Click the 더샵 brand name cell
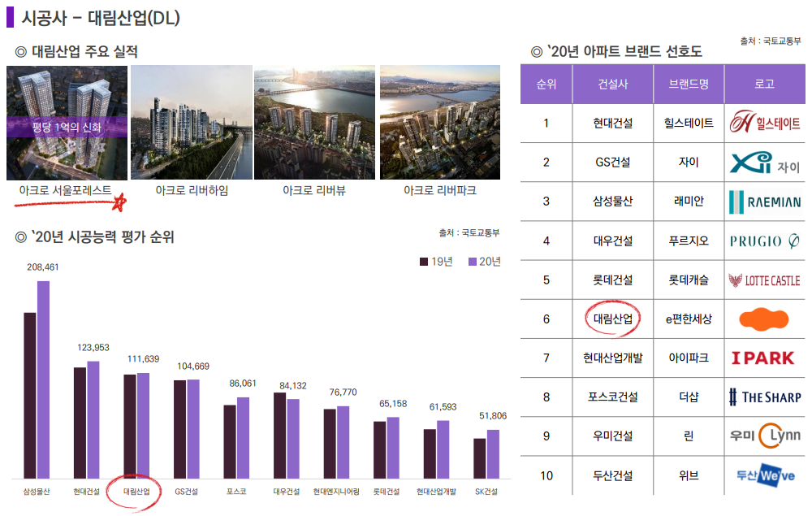The height and width of the screenshot is (516, 812). (x=689, y=397)
